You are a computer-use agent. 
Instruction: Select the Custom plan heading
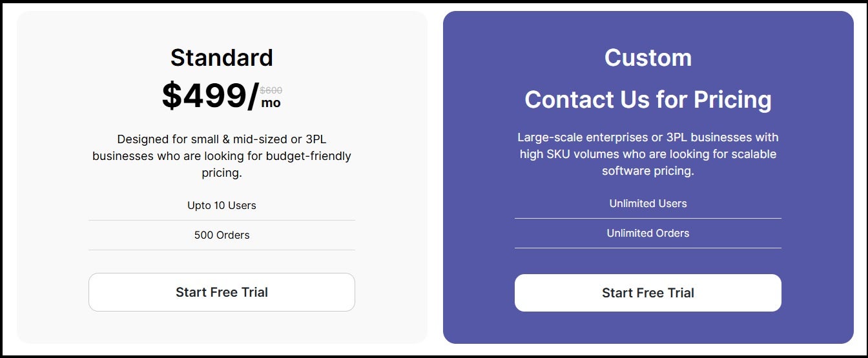pyautogui.click(x=648, y=57)
